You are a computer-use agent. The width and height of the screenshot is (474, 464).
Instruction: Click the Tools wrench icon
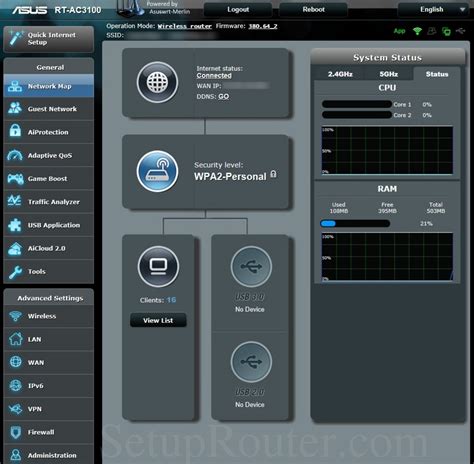coord(15,272)
